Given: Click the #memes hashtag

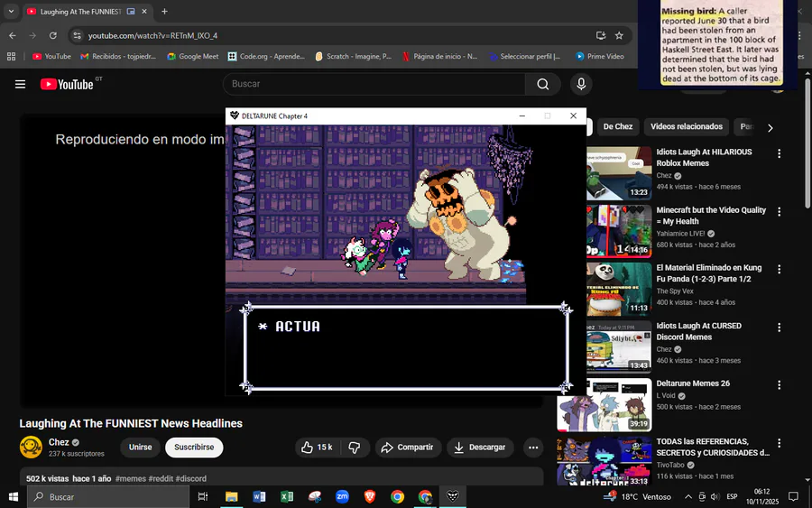Looking at the screenshot, I should click(x=131, y=478).
